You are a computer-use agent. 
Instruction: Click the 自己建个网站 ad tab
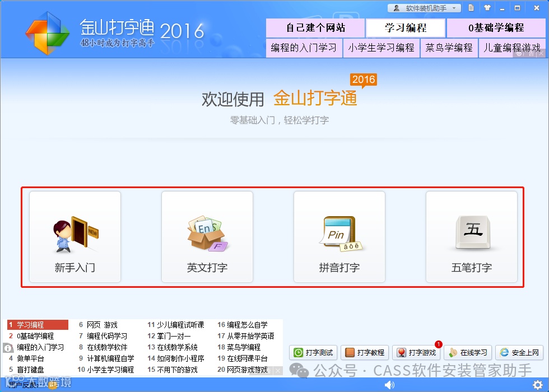point(315,27)
